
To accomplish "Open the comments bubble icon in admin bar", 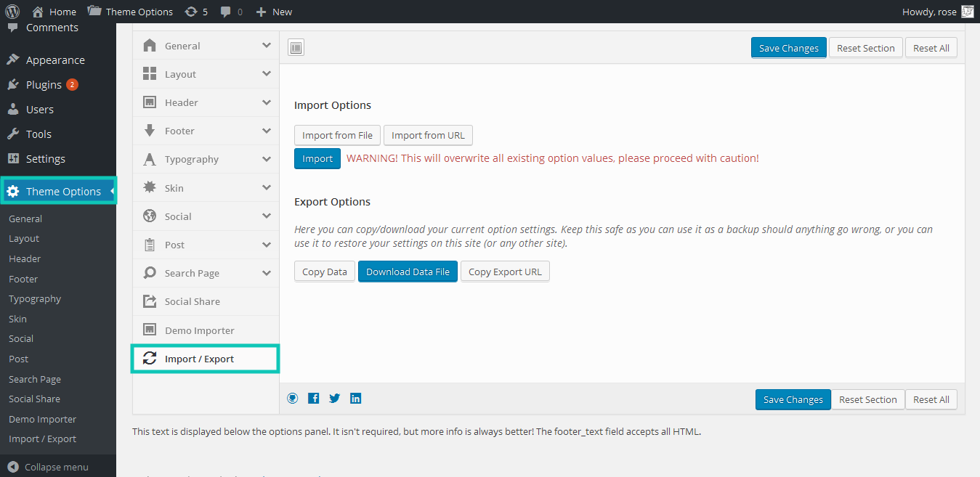I will point(226,12).
